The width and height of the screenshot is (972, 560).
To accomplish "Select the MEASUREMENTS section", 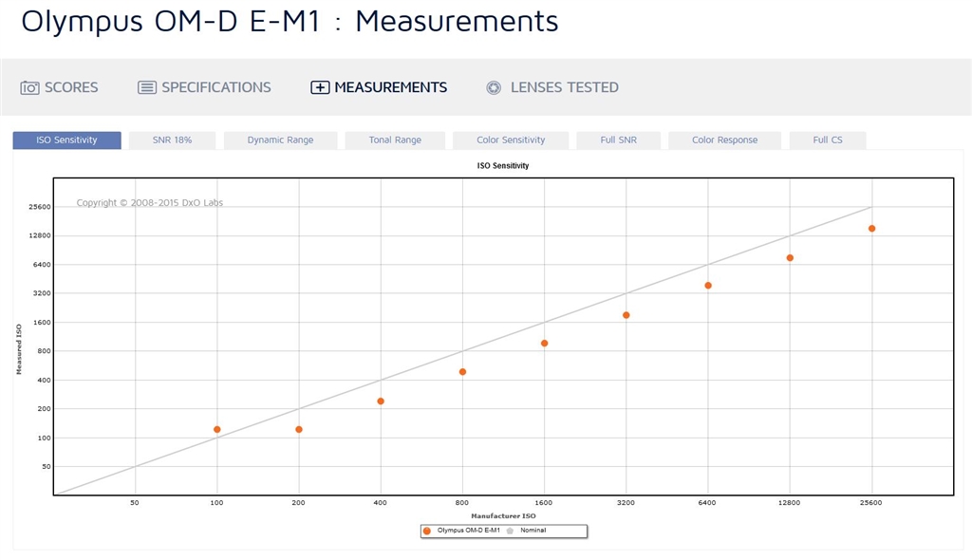I will click(379, 87).
